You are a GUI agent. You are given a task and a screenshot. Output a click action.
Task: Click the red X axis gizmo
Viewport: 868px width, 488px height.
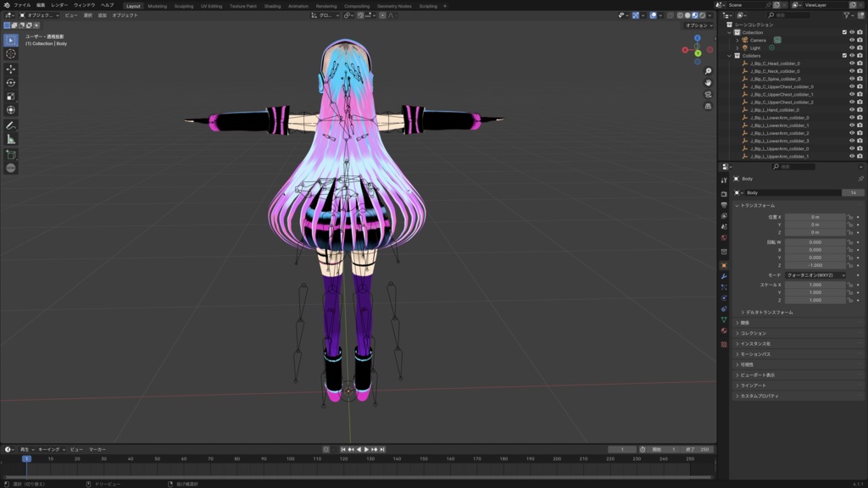[685, 50]
